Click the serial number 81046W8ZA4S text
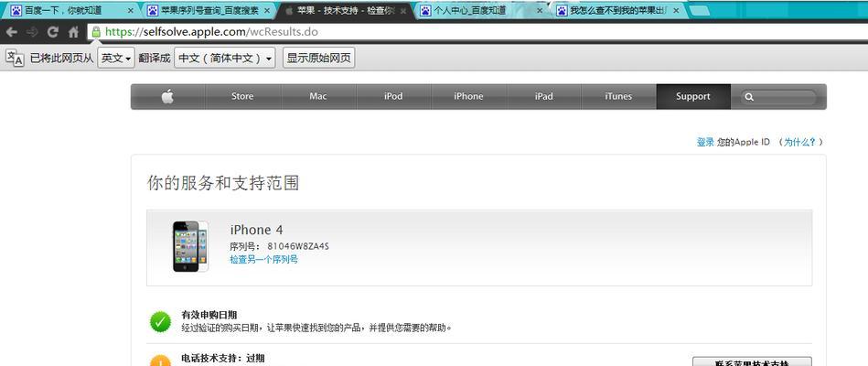The image size is (868, 366). point(298,246)
